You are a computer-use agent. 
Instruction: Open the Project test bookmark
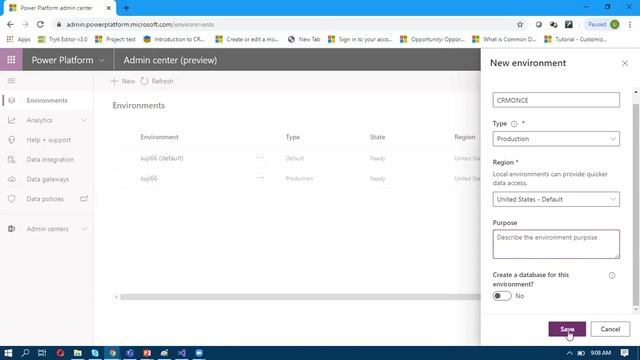click(x=115, y=39)
